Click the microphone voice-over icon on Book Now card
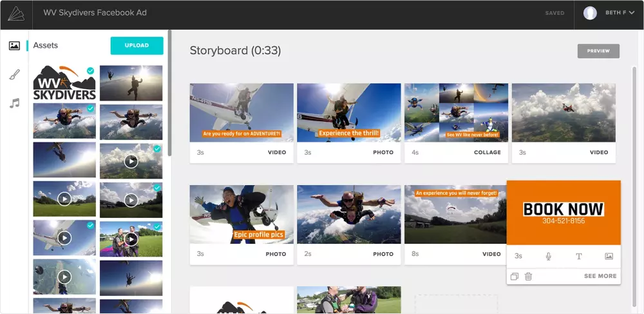 (548, 256)
